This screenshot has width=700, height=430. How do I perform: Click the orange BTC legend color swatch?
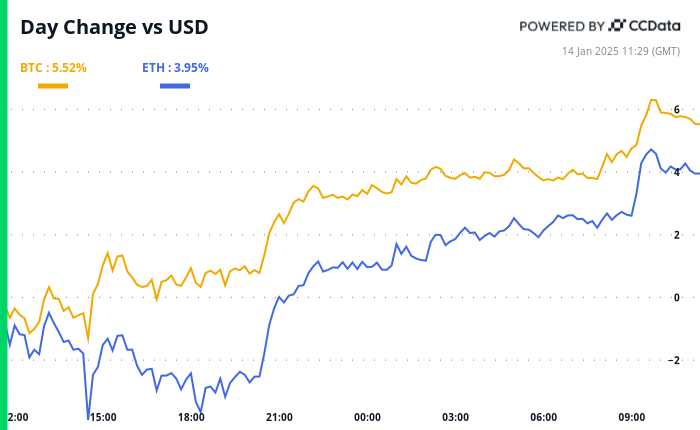pyautogui.click(x=53, y=86)
